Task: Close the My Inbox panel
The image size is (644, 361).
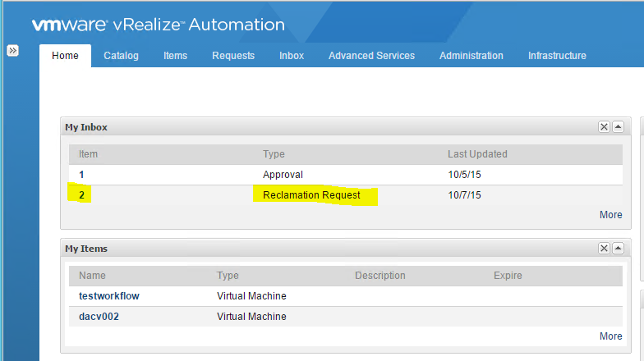Action: [604, 126]
